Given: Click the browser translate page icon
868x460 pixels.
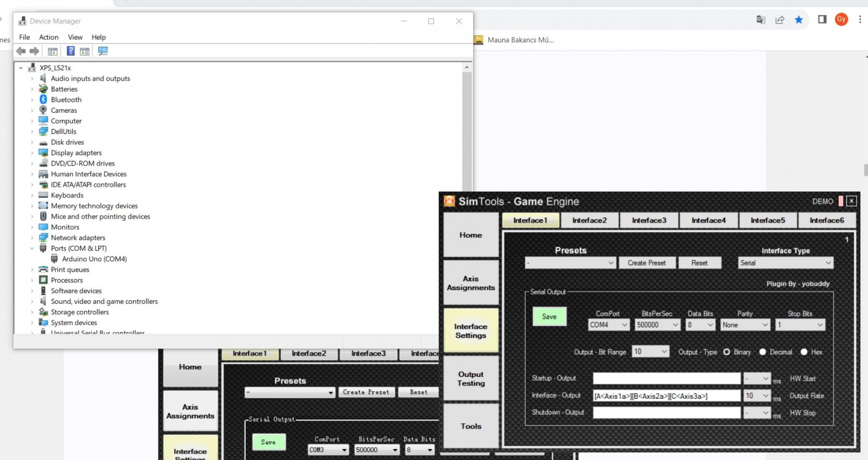Looking at the screenshot, I should point(761,20).
